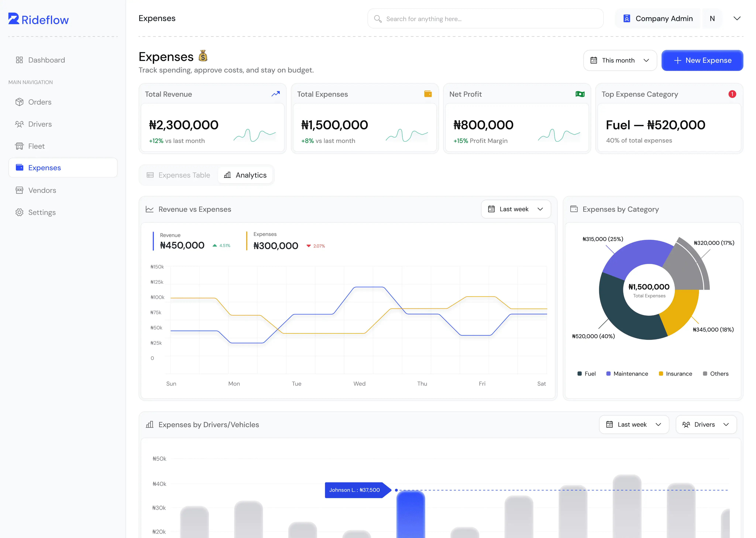Click the Vendors storefront icon
Viewport: 756px width, 538px height.
tap(20, 190)
